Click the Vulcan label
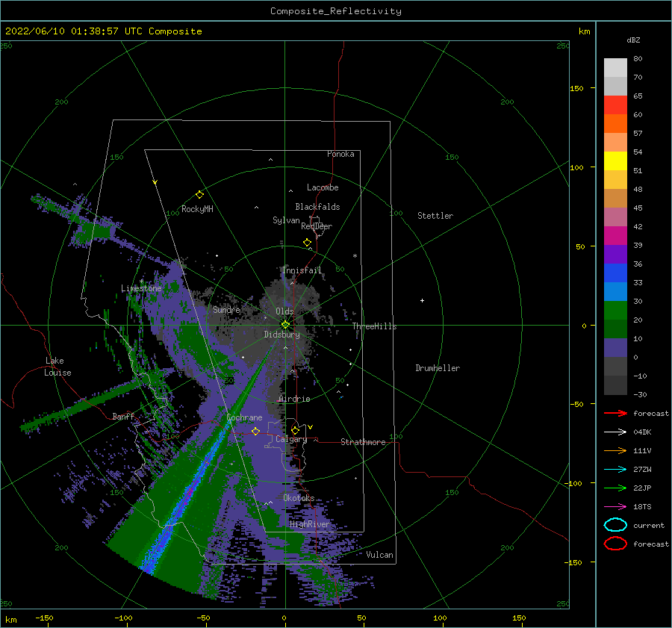The image size is (672, 628). [380, 555]
